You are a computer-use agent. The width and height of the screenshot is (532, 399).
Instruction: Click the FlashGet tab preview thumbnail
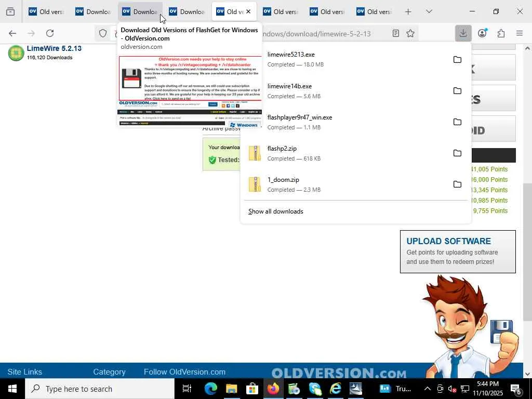click(190, 91)
